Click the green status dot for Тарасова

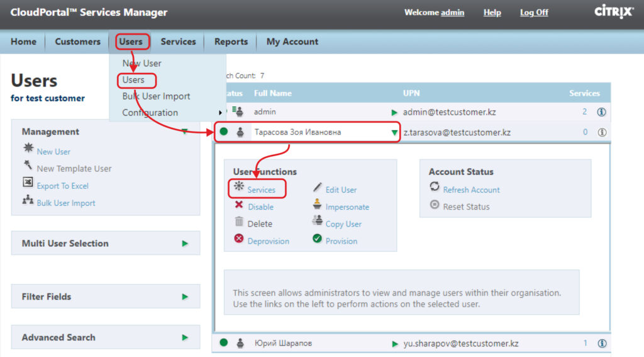(224, 132)
